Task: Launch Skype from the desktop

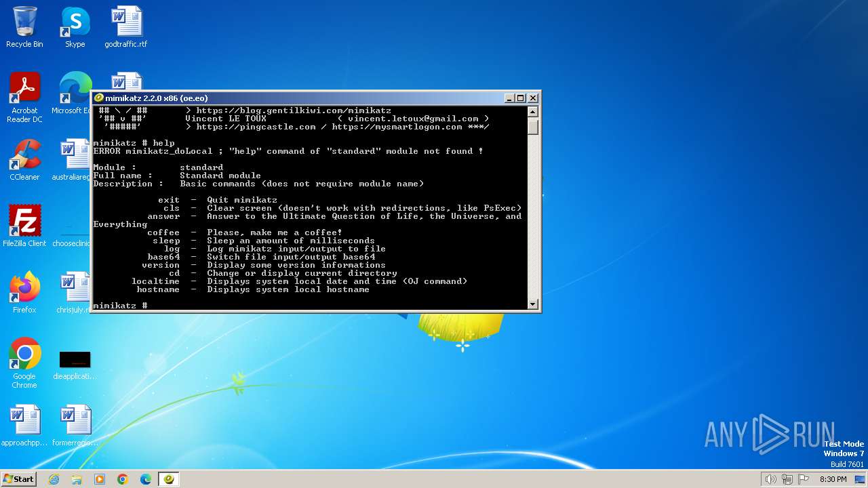Action: point(75,27)
